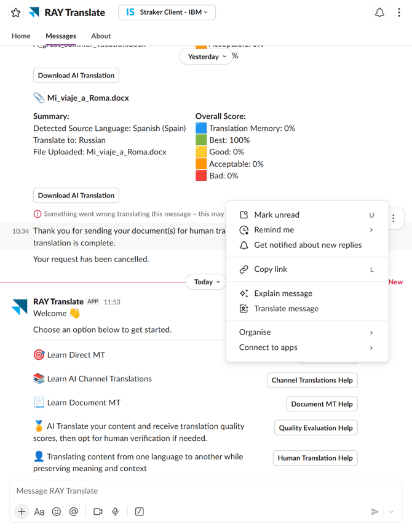Insert a mention with @ icon

pos(74,512)
